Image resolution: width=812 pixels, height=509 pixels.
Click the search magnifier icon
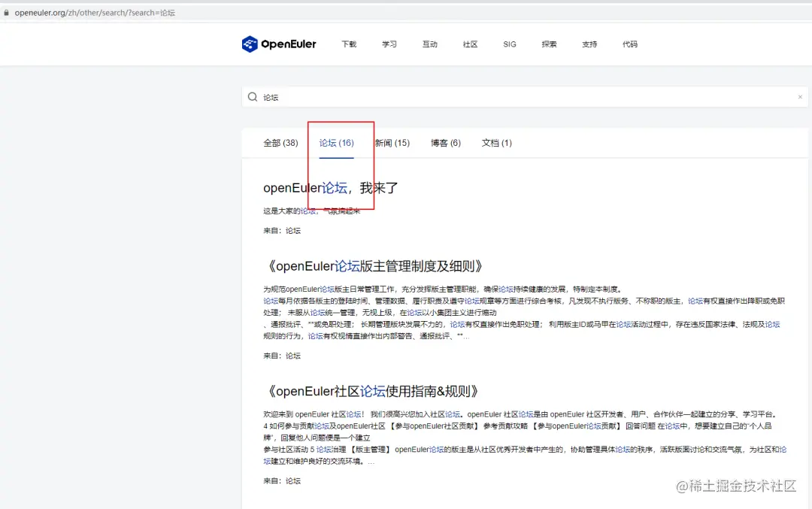point(253,96)
